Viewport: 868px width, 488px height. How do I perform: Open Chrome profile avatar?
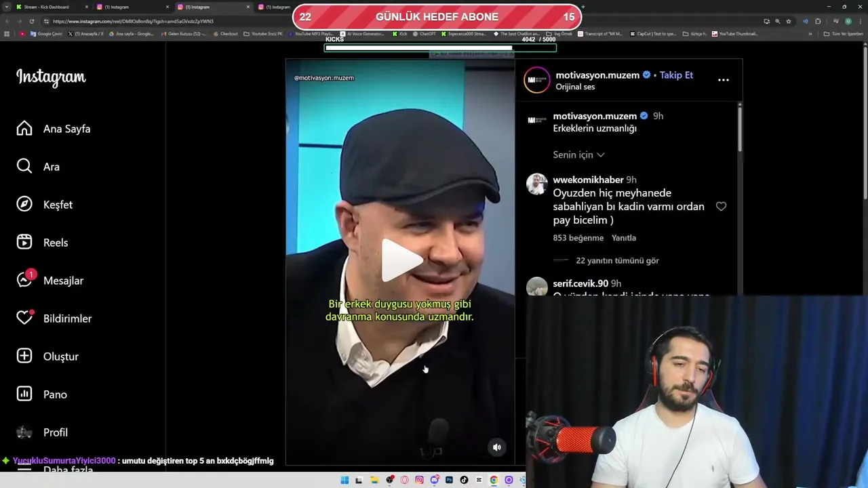(x=848, y=22)
